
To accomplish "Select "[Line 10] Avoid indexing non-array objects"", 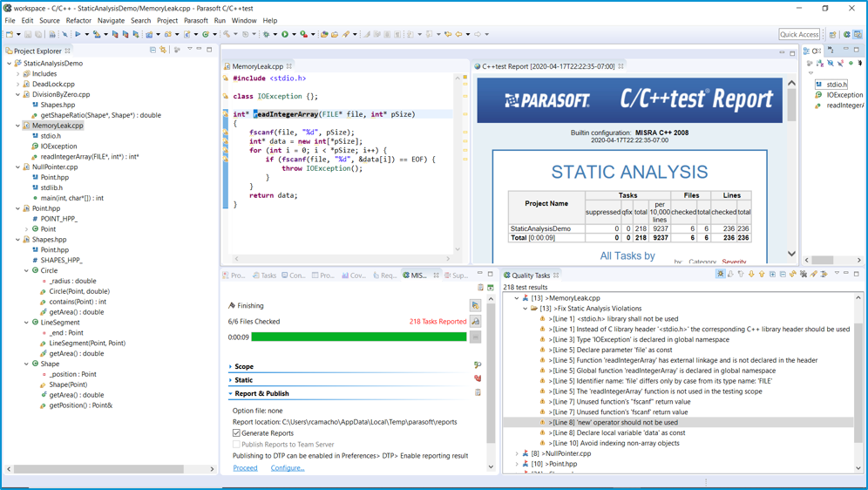I will click(x=614, y=443).
